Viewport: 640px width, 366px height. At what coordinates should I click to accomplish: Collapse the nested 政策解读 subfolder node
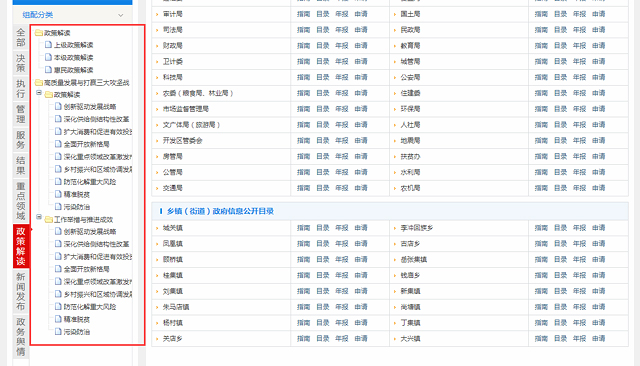point(39,93)
